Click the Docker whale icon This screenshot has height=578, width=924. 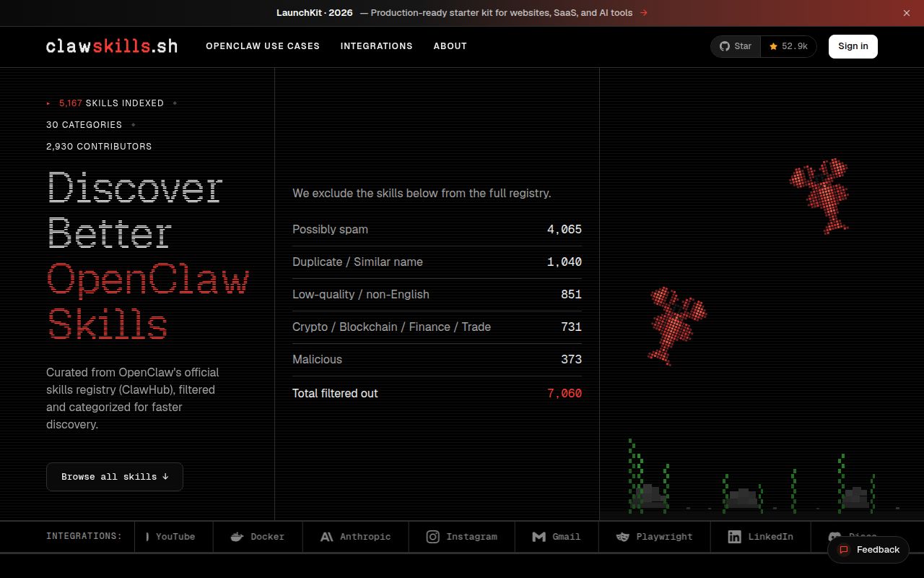237,537
